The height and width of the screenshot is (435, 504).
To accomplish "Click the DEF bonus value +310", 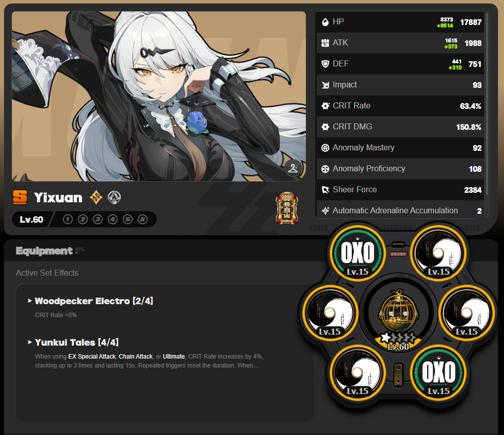I will pyautogui.click(x=455, y=67).
